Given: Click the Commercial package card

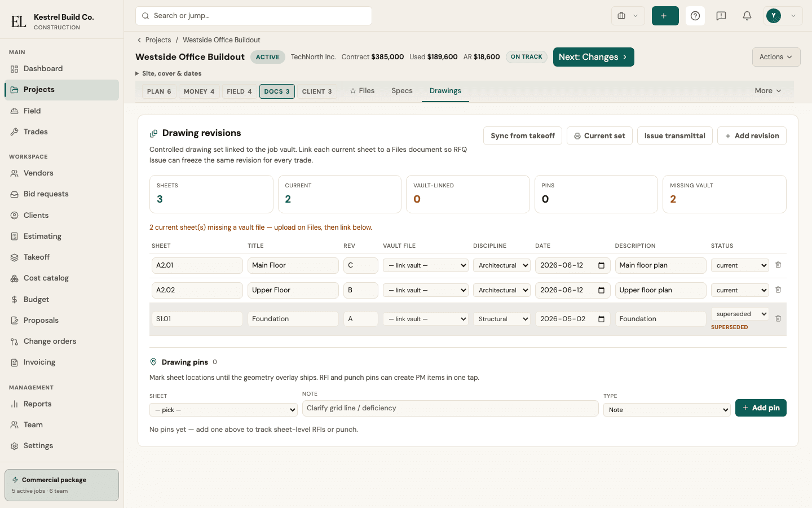Looking at the screenshot, I should (x=61, y=485).
